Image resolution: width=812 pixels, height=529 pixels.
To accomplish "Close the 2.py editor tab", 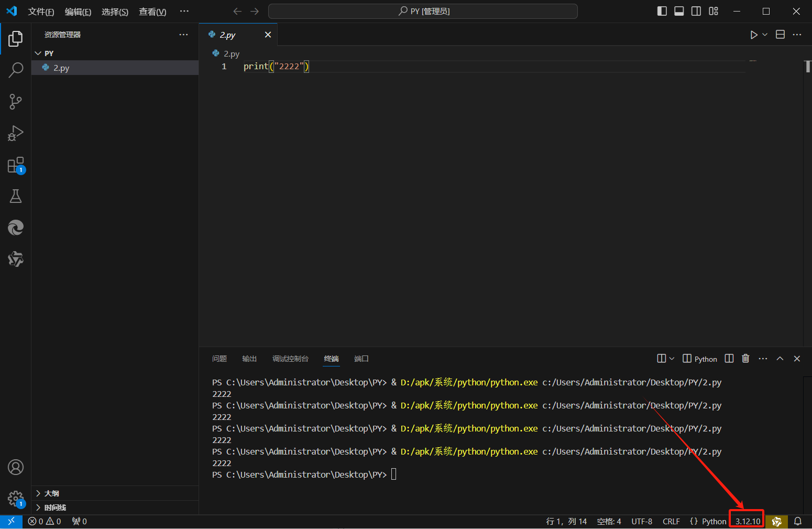I will tap(268, 35).
